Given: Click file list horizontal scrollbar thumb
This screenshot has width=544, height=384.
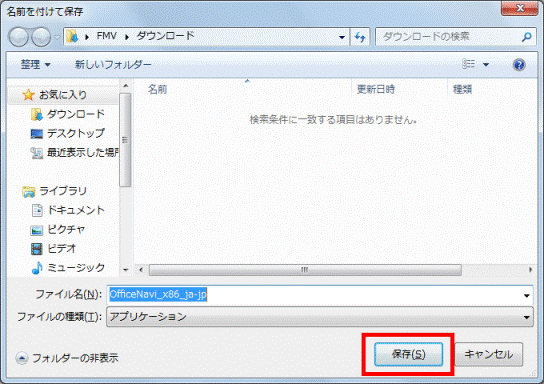Looking at the screenshot, I should point(305,270).
